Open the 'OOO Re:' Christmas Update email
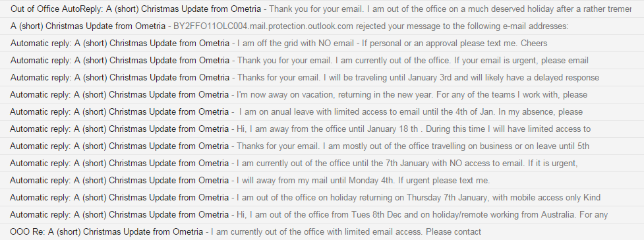Viewport: 644px width, 240px height. [x=322, y=232]
